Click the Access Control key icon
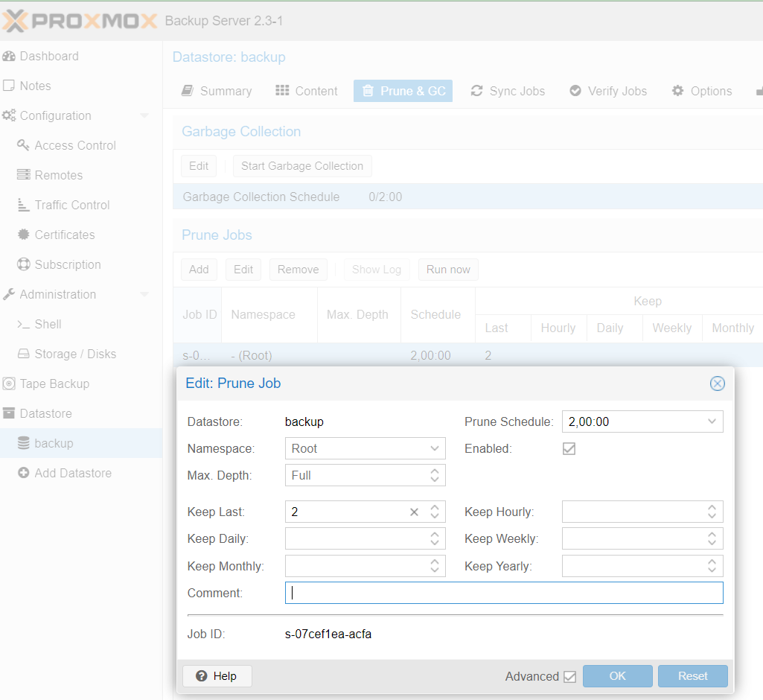The width and height of the screenshot is (763, 700). click(23, 145)
